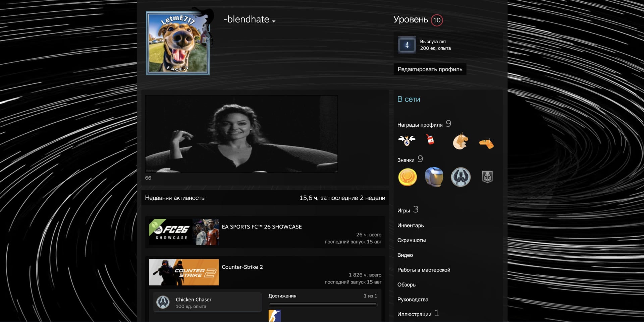Viewport: 644px width, 322px height.
Task: Select the orange pointing hand award icon
Action: click(x=486, y=143)
